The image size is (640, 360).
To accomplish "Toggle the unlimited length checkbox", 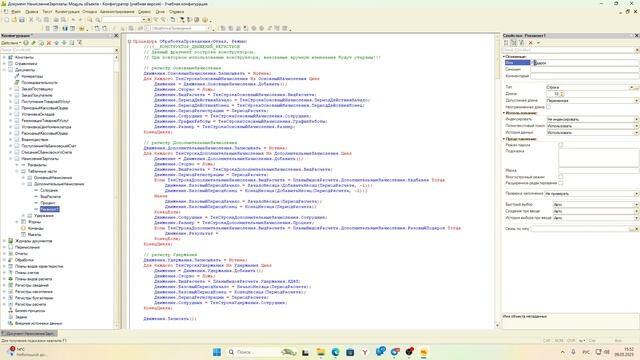I will pos(549,107).
